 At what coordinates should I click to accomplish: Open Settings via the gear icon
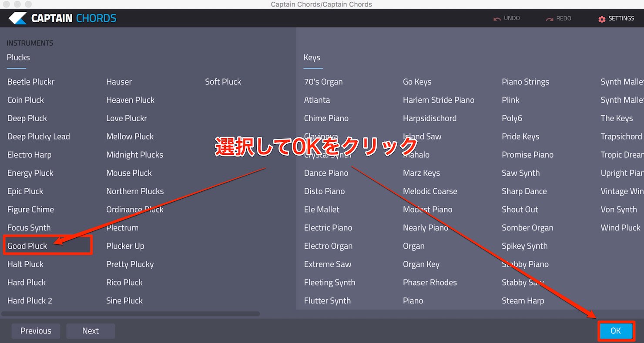(x=602, y=19)
